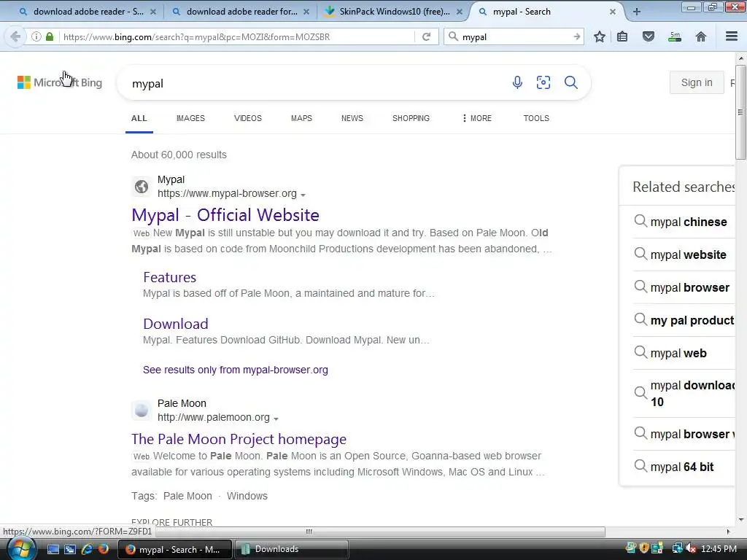Open the Pocket icon in toolbar
The image size is (747, 560).
pyautogui.click(x=649, y=36)
